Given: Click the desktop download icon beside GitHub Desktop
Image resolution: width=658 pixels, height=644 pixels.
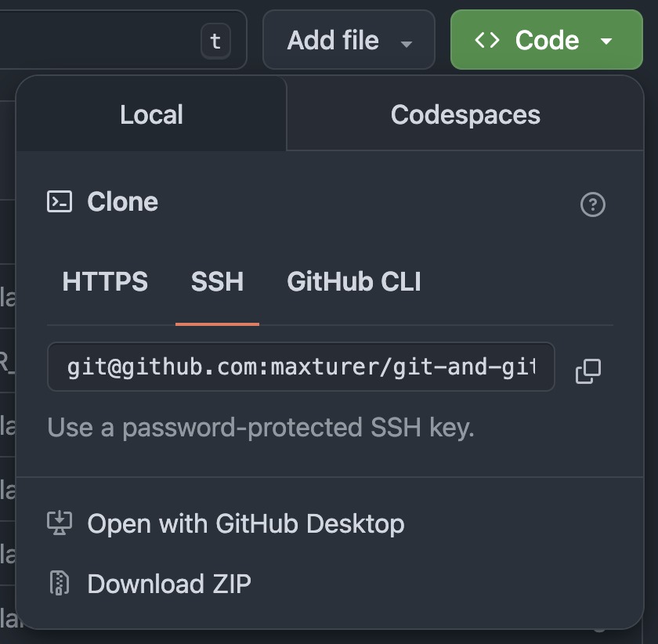Looking at the screenshot, I should [x=60, y=523].
